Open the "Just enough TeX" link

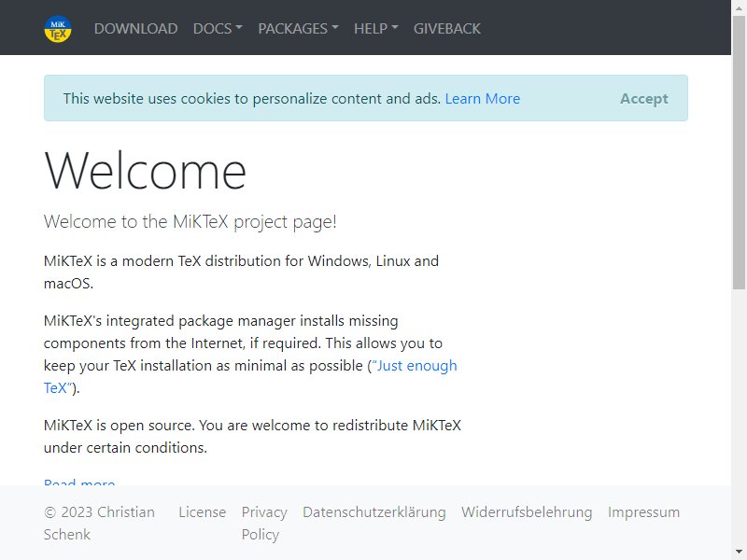click(x=414, y=366)
